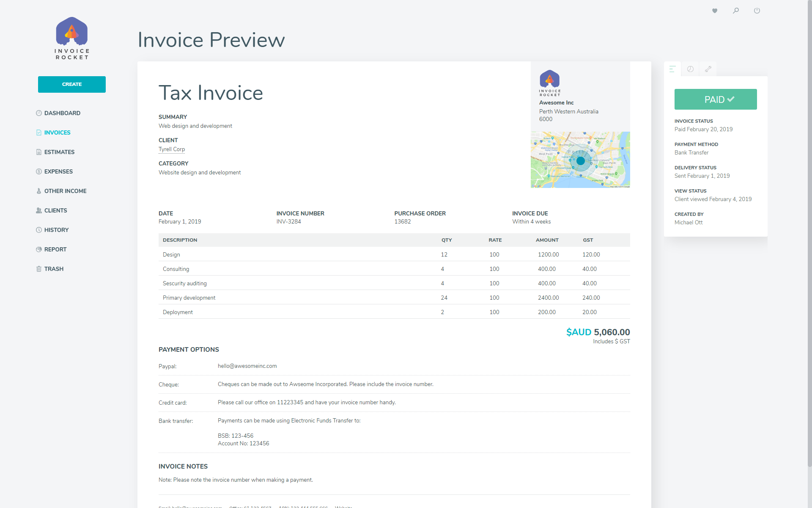Go to the Estimates menu item
Image resolution: width=812 pixels, height=508 pixels.
click(x=59, y=152)
